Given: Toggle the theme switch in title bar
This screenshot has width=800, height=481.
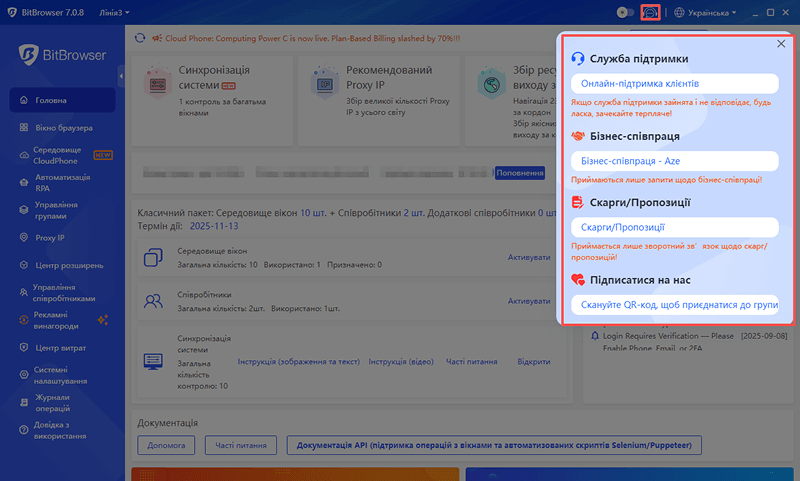Looking at the screenshot, I should click(x=626, y=13).
